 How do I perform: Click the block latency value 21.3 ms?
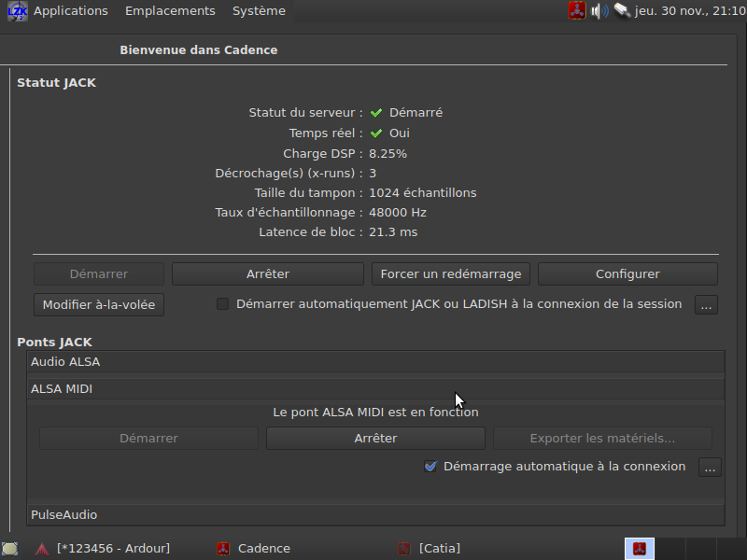click(x=393, y=231)
